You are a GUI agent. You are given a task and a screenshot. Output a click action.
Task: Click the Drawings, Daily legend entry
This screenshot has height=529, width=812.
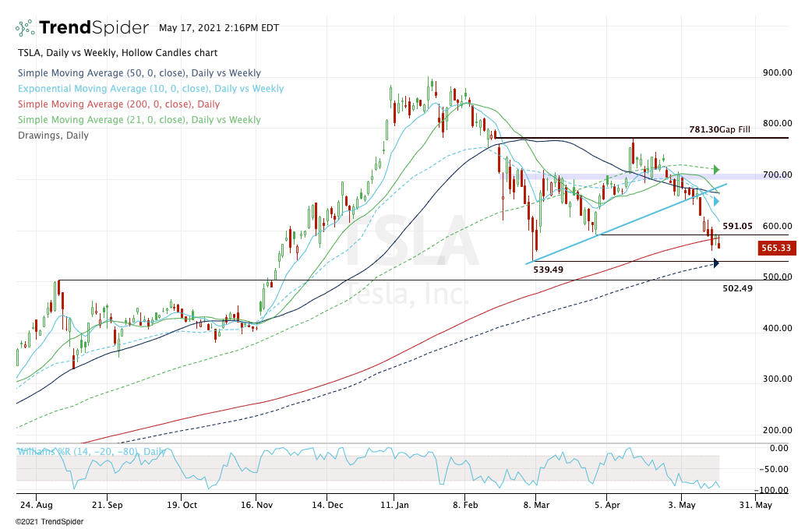pyautogui.click(x=53, y=135)
